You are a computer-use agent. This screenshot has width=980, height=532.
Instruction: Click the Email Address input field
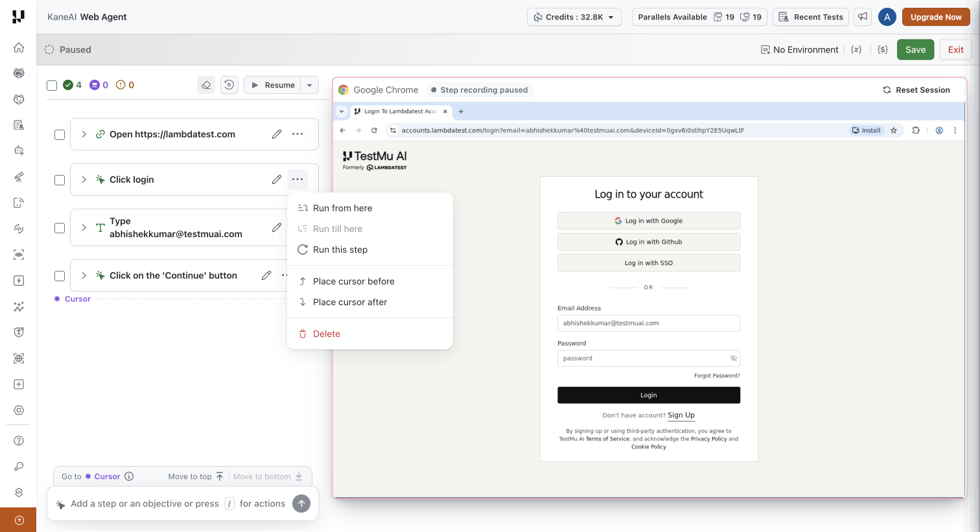coord(649,323)
